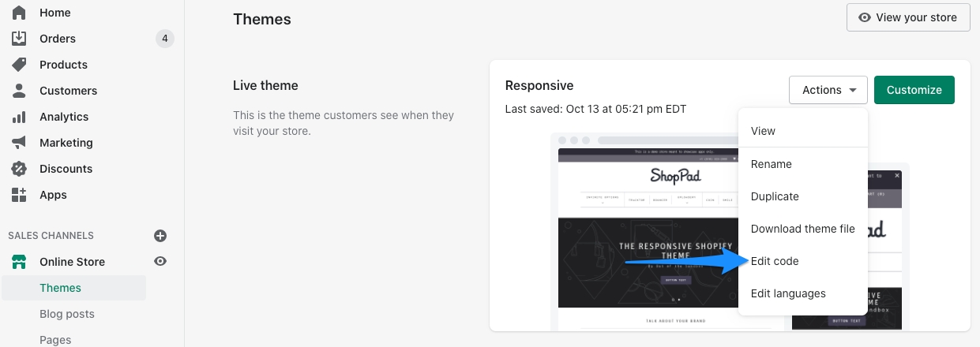Click the Home house icon
Viewport: 980px width, 347px height.
(19, 13)
